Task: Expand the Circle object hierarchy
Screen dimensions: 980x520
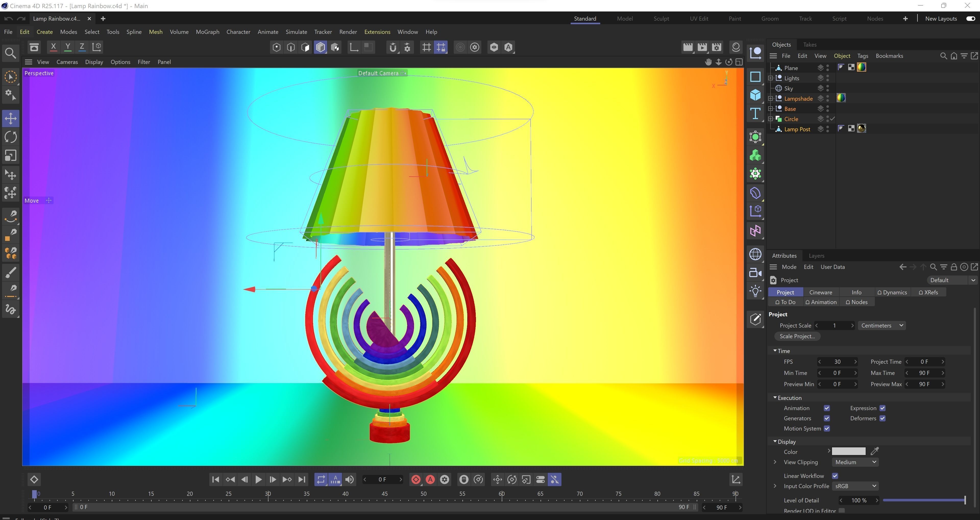Action: (x=770, y=119)
